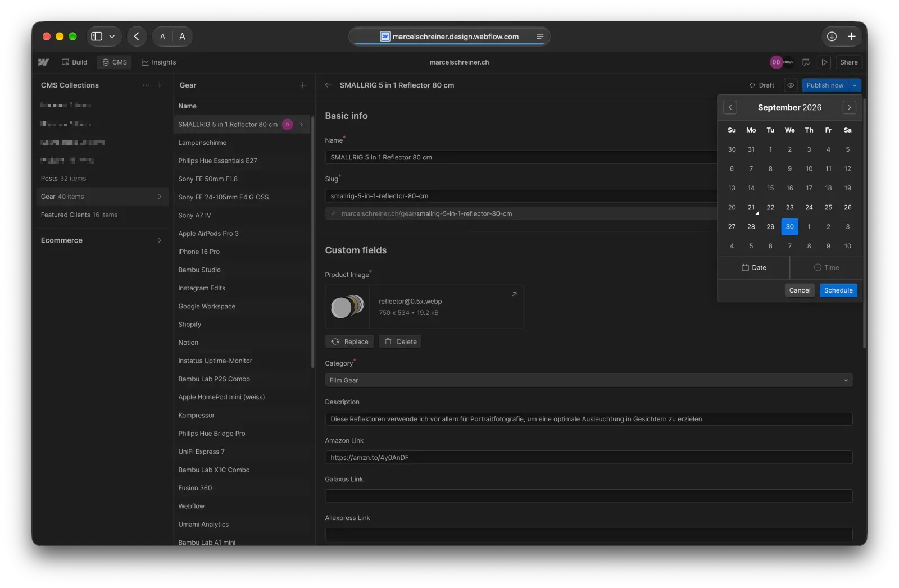899x588 pixels.
Task: Decrease text size with small A
Action: (162, 37)
